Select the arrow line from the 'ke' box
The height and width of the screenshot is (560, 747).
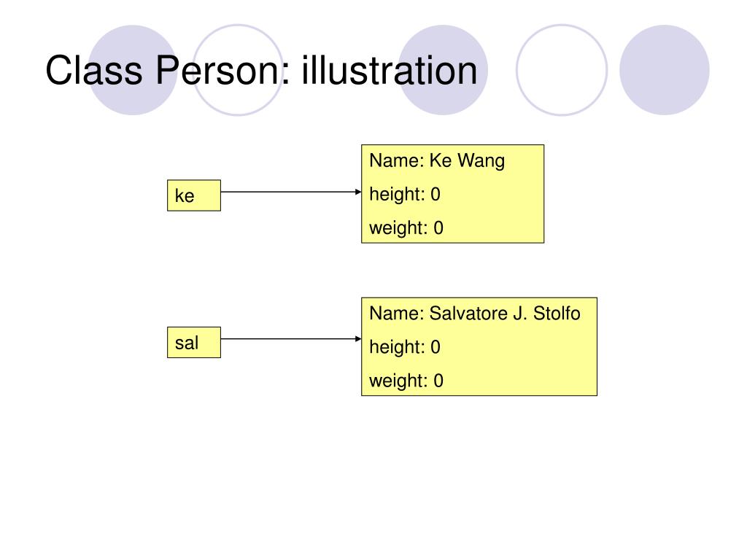[290, 192]
